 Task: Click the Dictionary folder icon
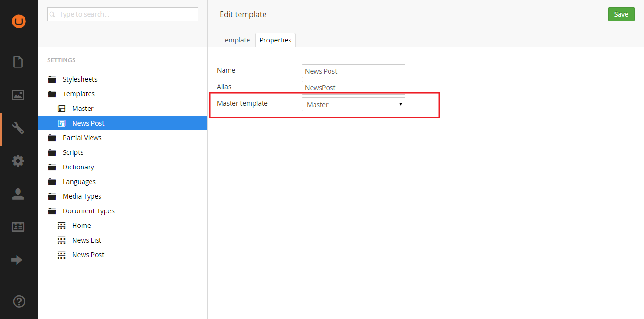click(x=52, y=167)
